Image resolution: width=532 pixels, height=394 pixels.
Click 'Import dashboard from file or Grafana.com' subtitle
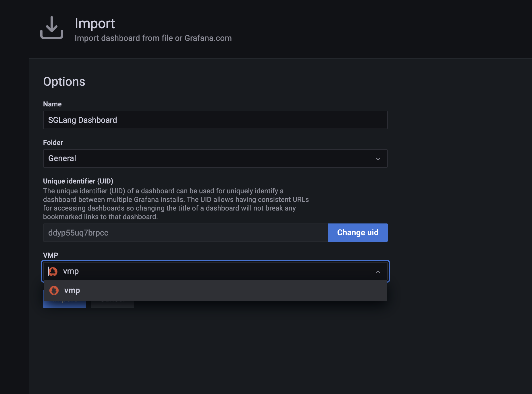pyautogui.click(x=153, y=38)
